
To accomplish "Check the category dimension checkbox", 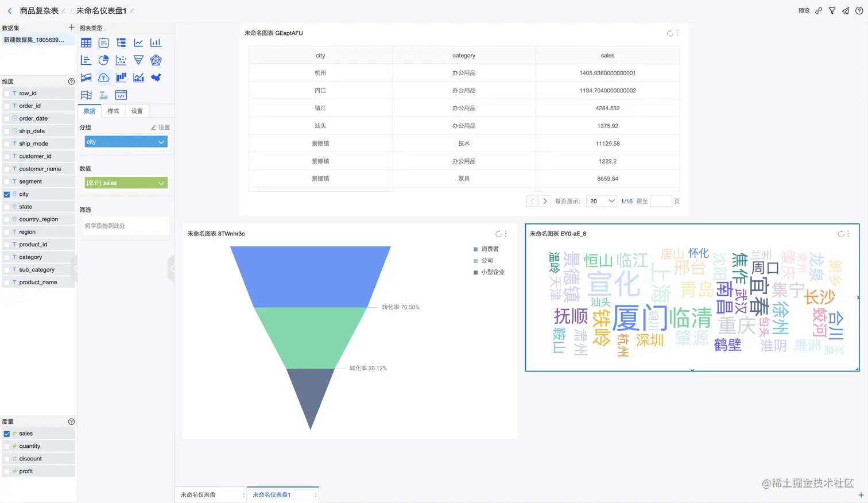I will click(7, 257).
